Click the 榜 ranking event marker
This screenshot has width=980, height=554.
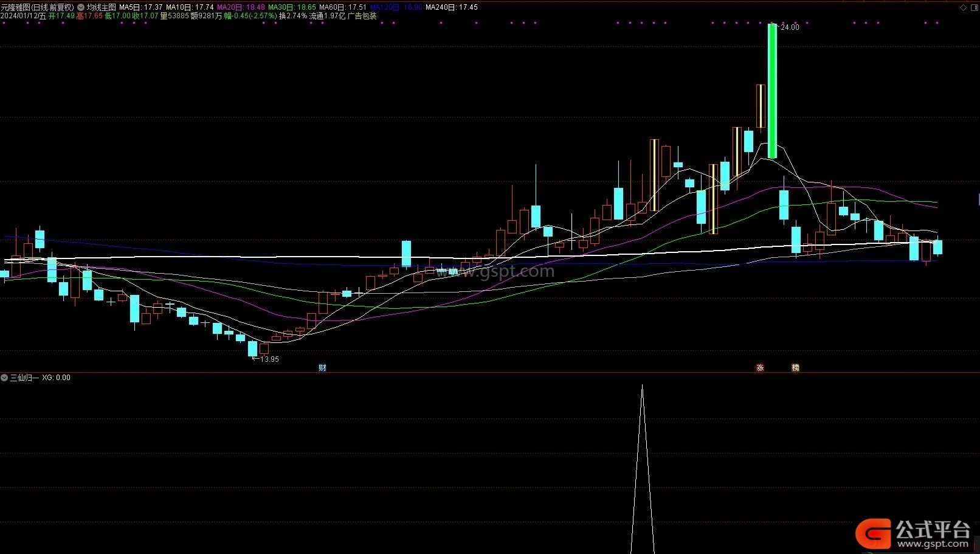pyautogui.click(x=795, y=367)
